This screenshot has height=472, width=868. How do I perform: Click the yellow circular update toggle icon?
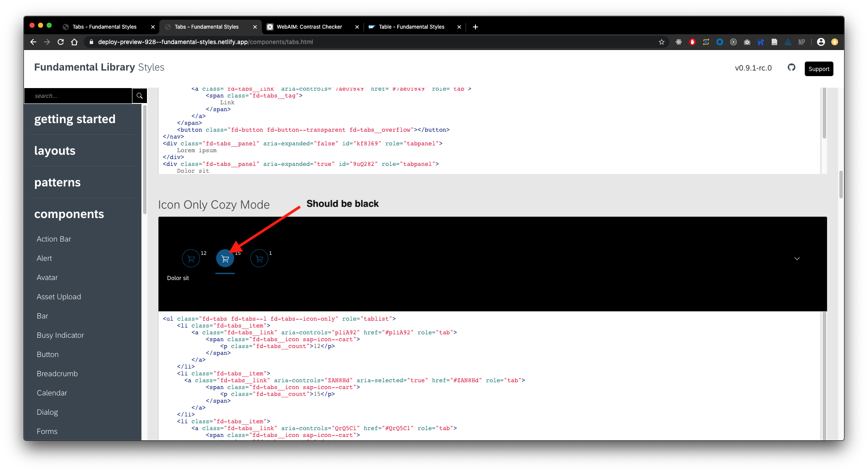(834, 42)
